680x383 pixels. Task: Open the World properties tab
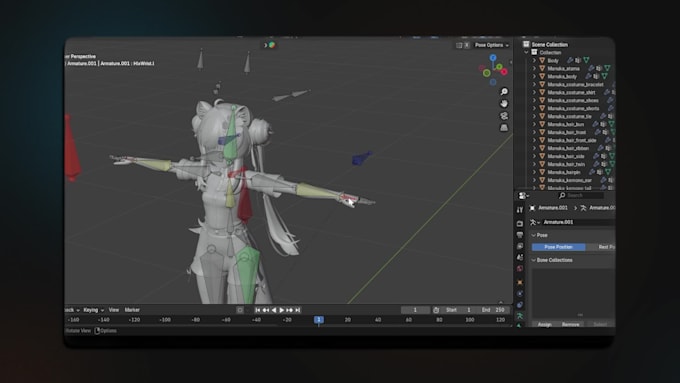(520, 268)
